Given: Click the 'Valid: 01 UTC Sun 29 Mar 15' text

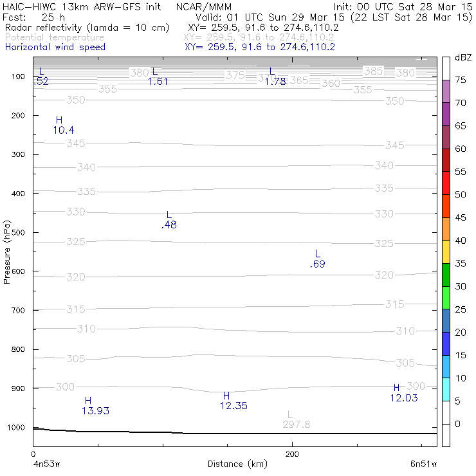Looking at the screenshot, I should click(270, 17).
